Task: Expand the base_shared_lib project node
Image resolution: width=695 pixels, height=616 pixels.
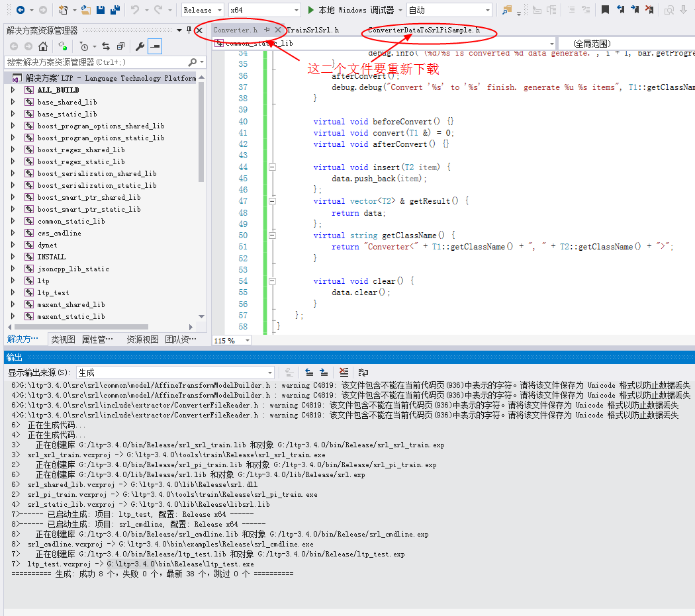Action: (12, 102)
